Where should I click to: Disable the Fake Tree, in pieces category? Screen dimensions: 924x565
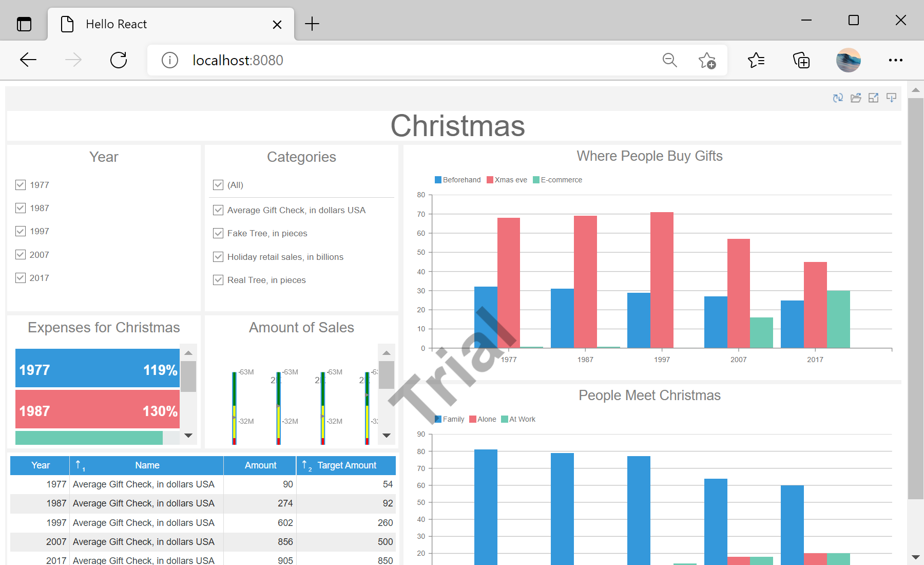218,233
